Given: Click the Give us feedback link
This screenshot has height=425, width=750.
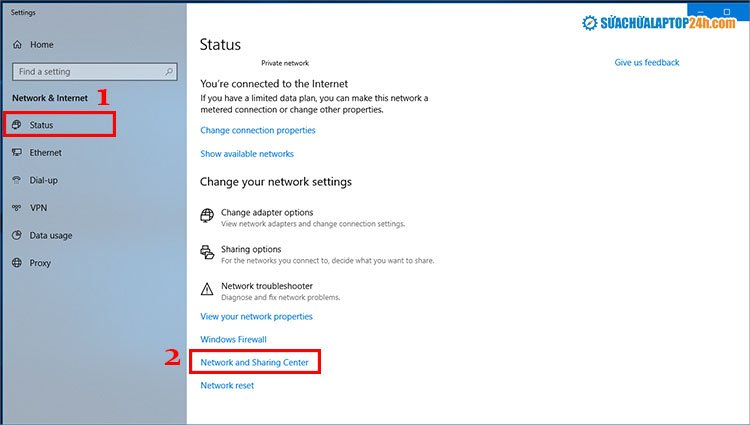Looking at the screenshot, I should [x=646, y=63].
